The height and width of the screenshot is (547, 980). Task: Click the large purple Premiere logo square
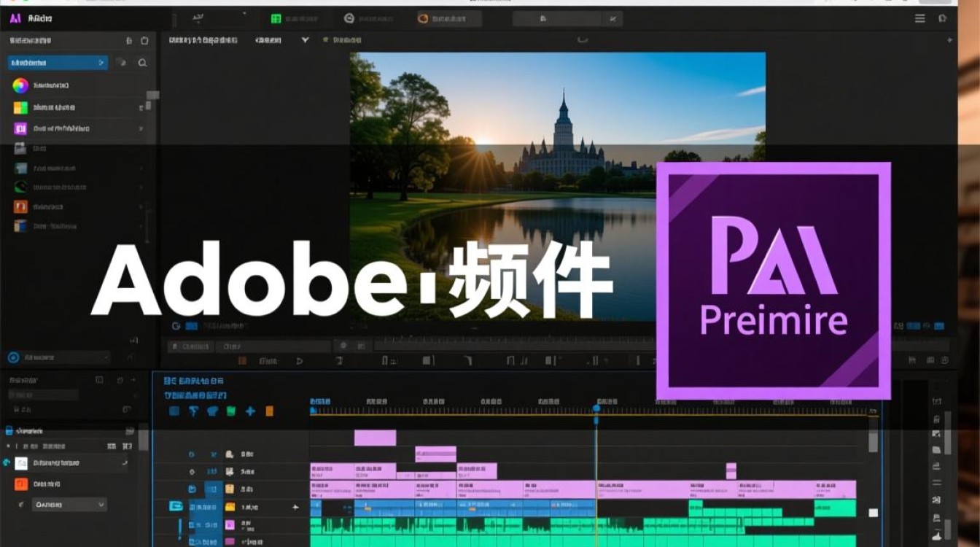(x=774, y=281)
